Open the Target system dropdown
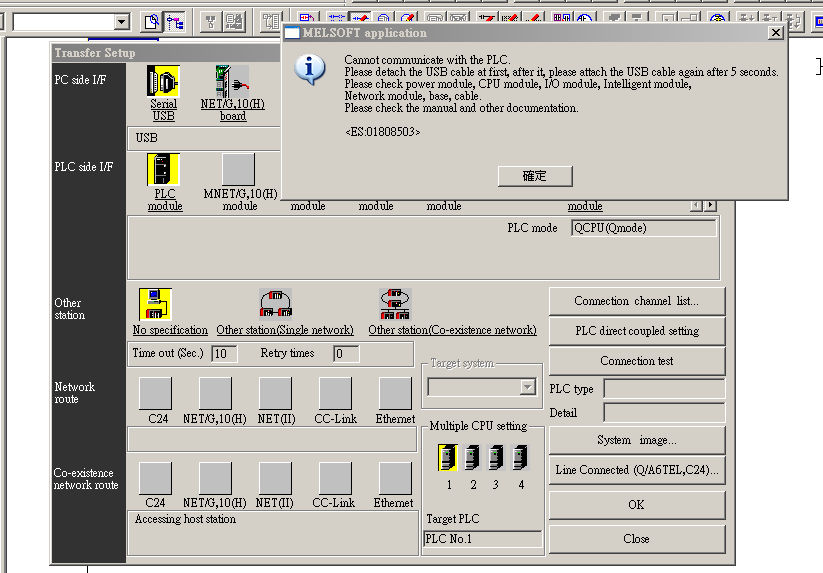 (527, 387)
